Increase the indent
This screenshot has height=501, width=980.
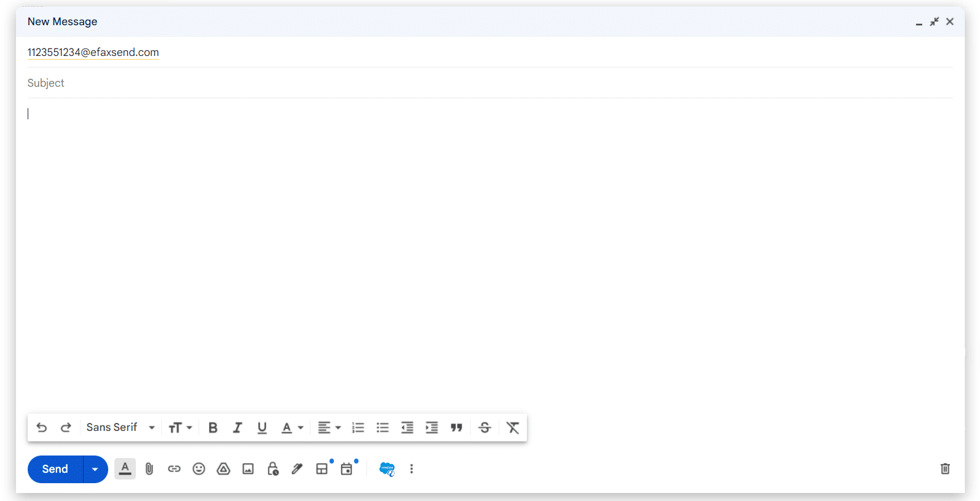coord(432,427)
